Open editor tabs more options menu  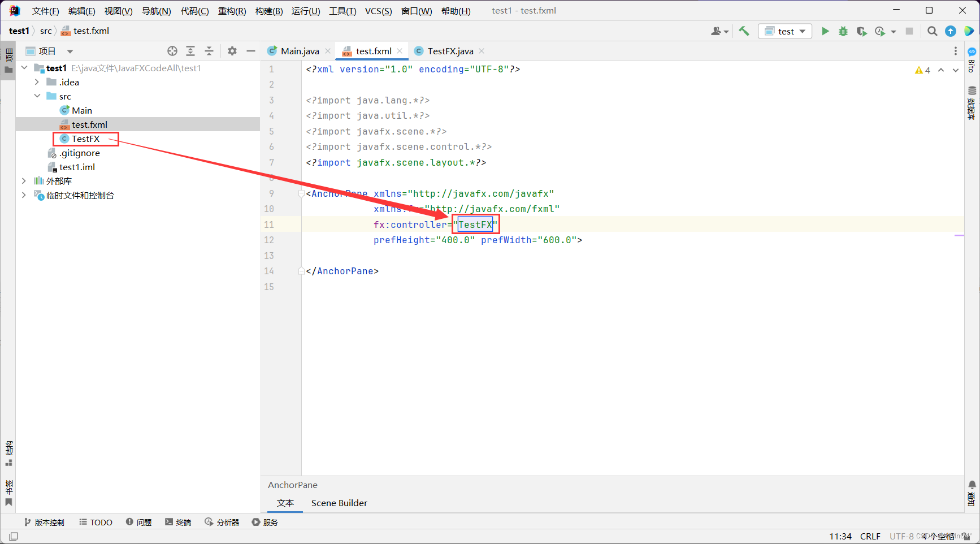[956, 51]
